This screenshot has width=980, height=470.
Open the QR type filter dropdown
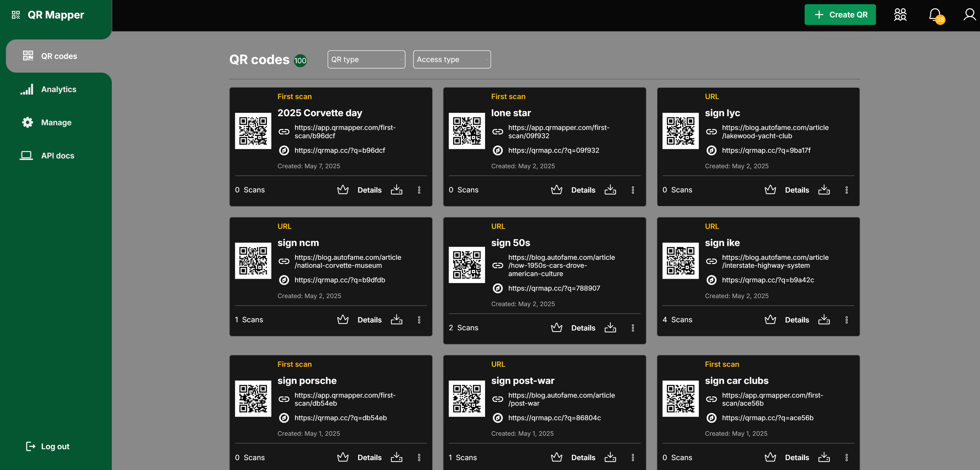point(366,59)
